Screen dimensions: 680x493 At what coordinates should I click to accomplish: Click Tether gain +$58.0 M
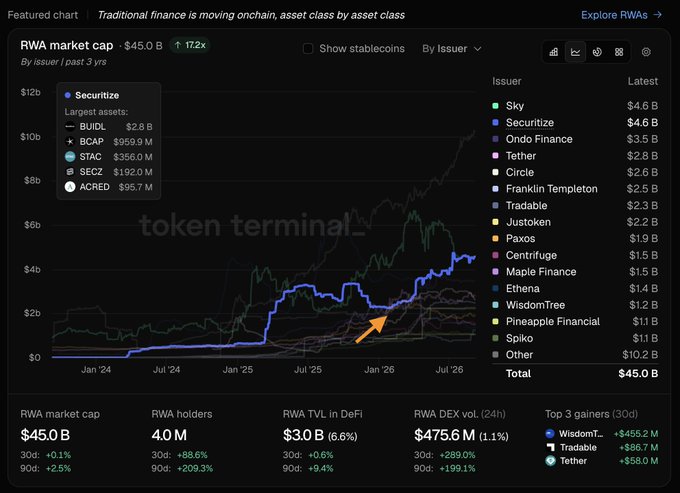click(638, 460)
